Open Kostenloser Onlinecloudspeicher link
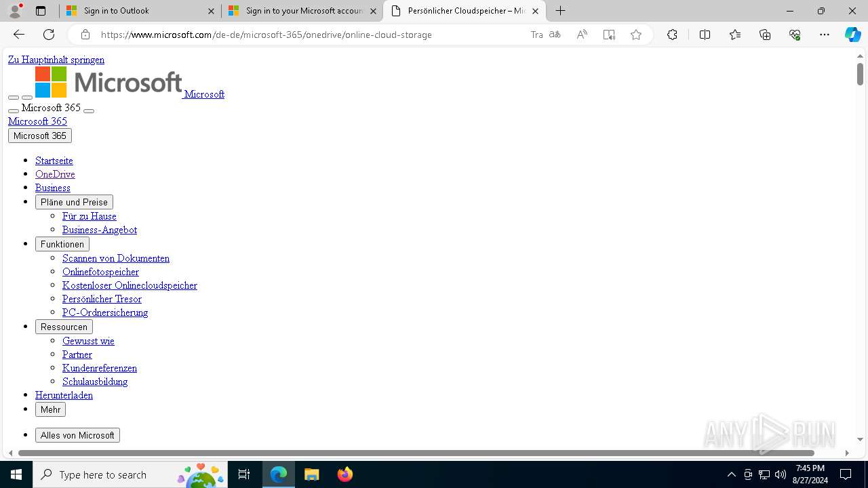The height and width of the screenshot is (488, 868). coord(130,285)
